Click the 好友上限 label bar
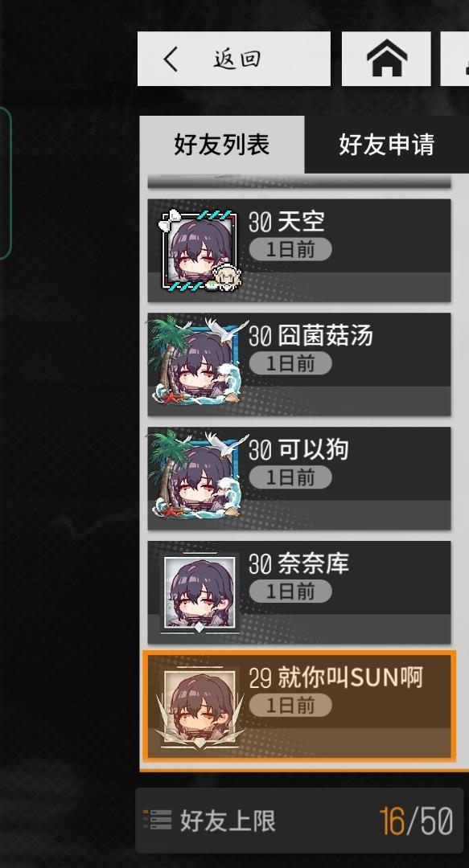Screen dimensions: 469x868 pos(299,821)
